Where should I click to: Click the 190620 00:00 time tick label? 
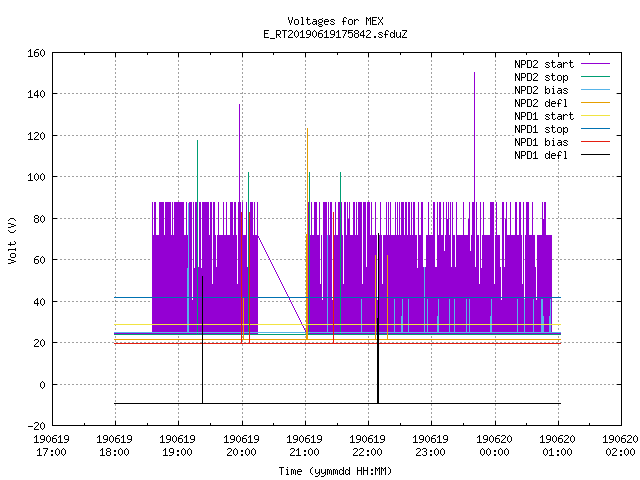click(494, 446)
